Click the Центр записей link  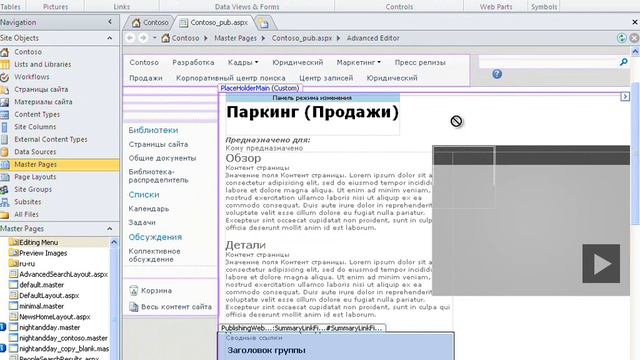(x=326, y=78)
